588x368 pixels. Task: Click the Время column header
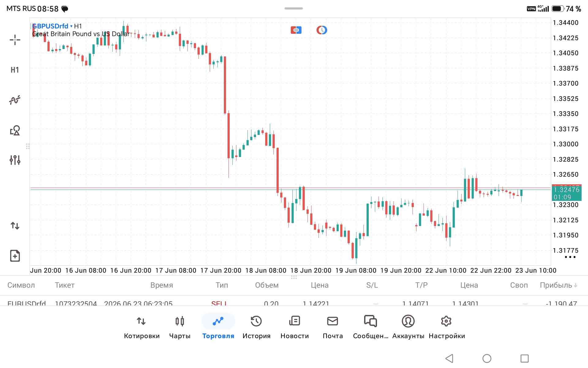pos(162,285)
